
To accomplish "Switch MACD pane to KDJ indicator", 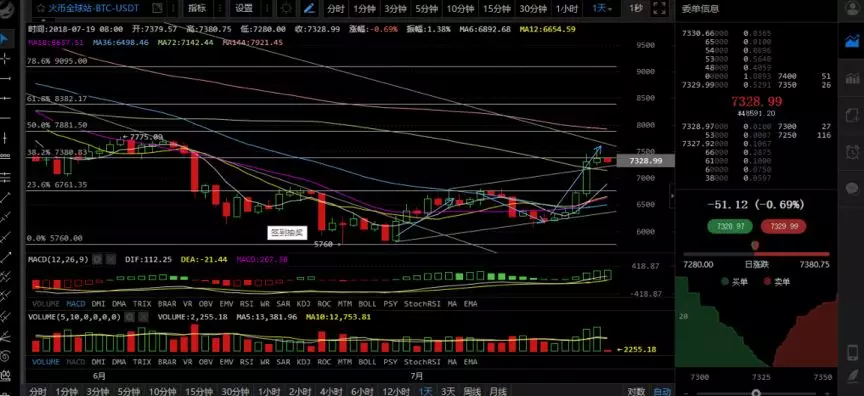I will point(304,303).
